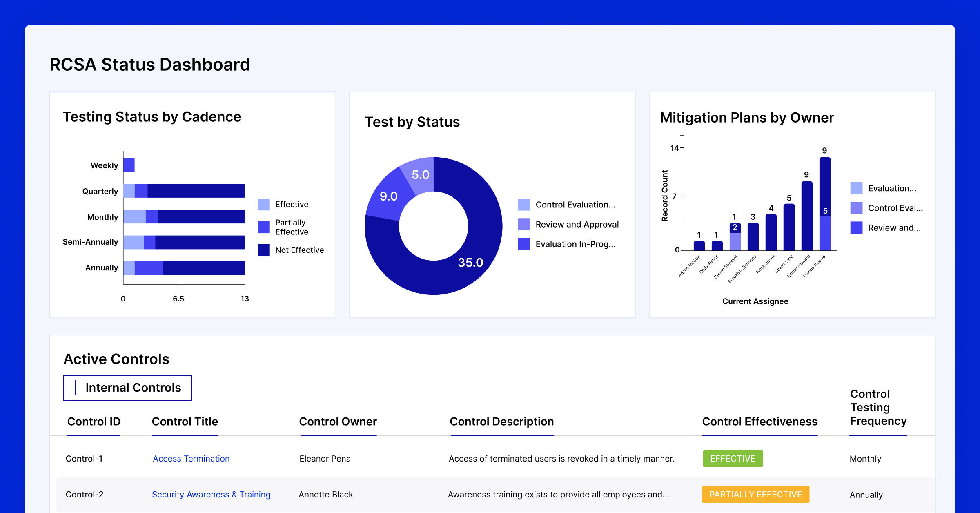The image size is (980, 513).
Task: Open the Security Awareness & Training link
Action: pos(211,494)
